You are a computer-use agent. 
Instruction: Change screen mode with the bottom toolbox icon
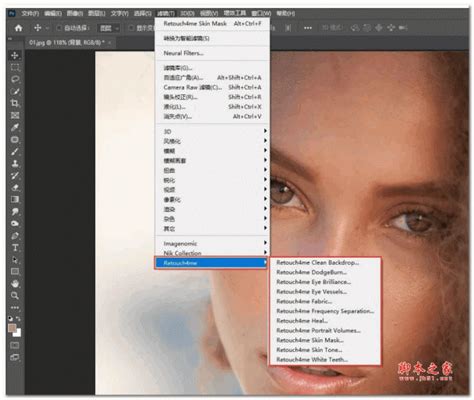pyautogui.click(x=15, y=358)
